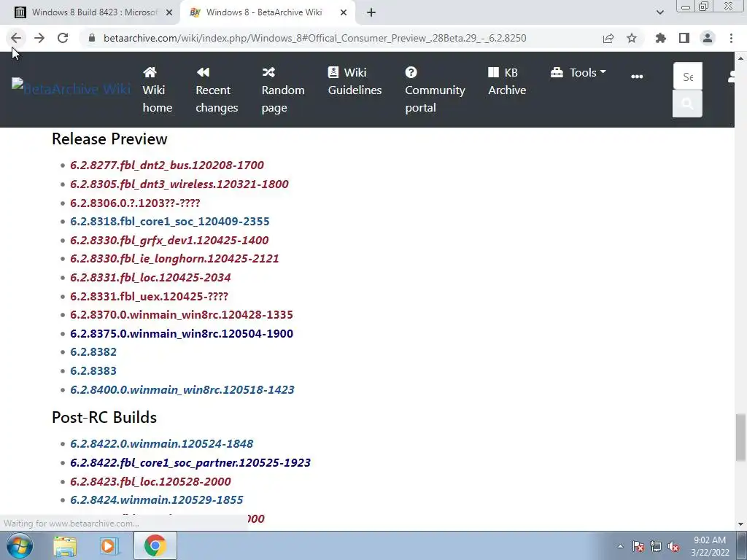Click the scrollbar up arrow

pyautogui.click(x=740, y=58)
